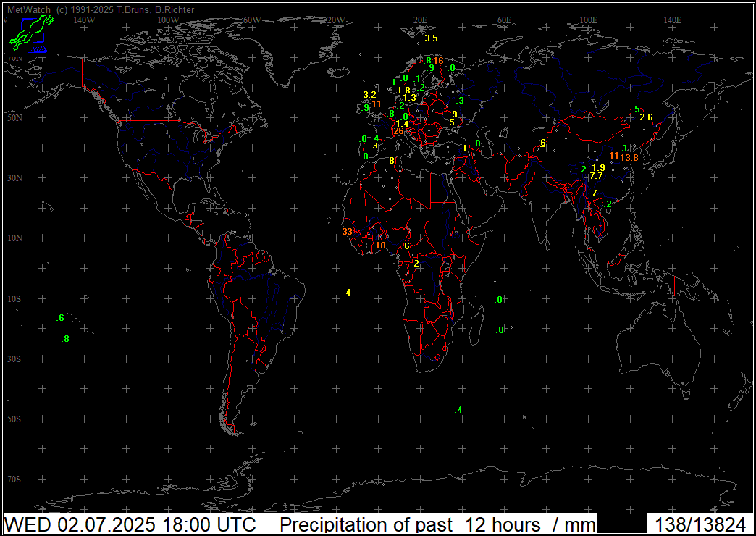Click the yellow '1' value in Turkey

464,148
